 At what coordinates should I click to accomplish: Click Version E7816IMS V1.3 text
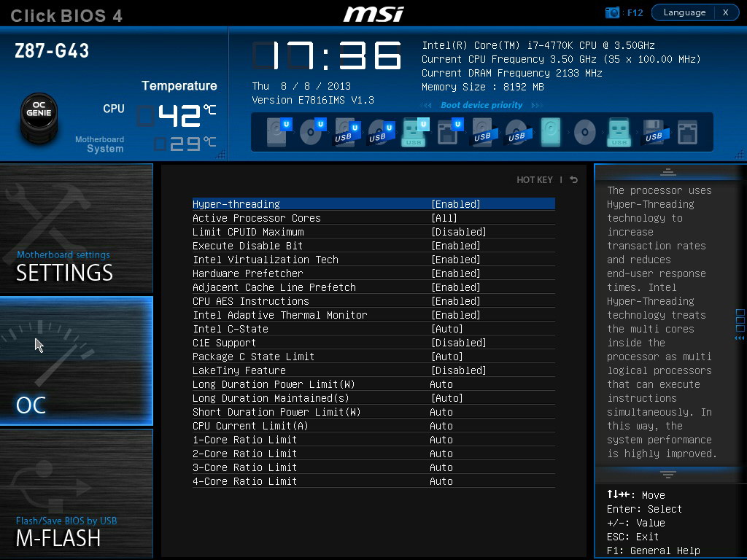(312, 100)
